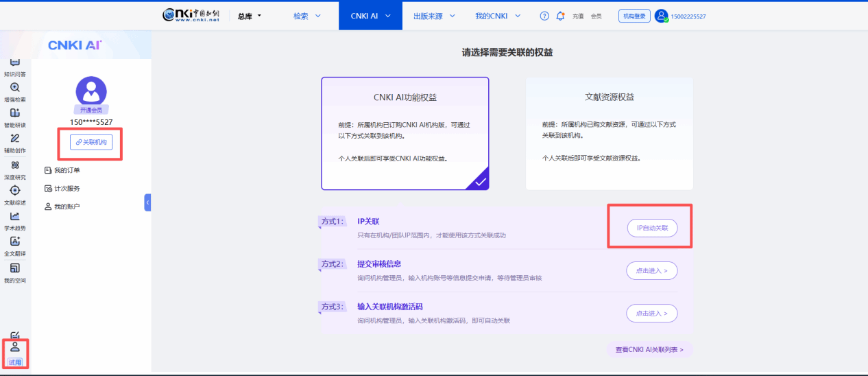Collapse the side panel with arrow handle

[147, 202]
